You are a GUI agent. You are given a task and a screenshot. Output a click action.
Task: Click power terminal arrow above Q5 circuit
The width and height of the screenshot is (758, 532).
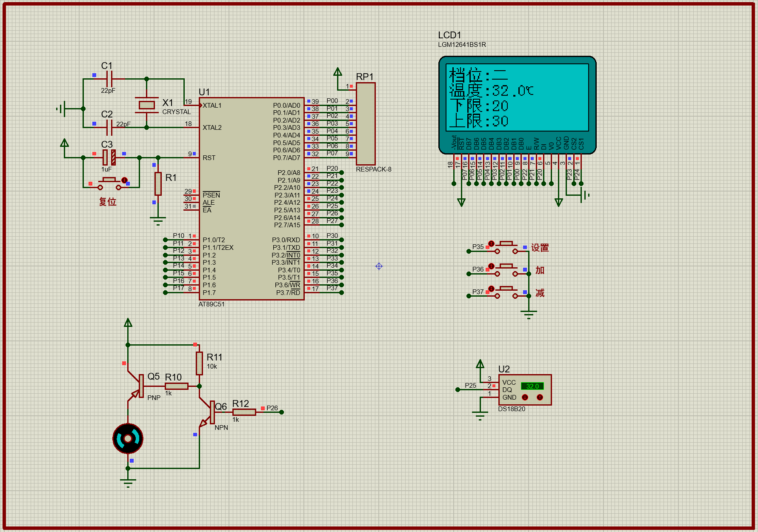[128, 323]
